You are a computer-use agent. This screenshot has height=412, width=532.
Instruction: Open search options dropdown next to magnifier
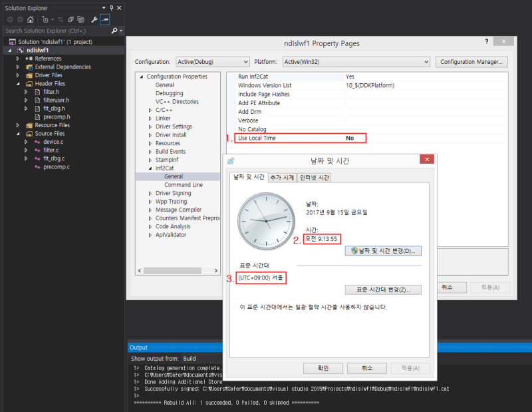click(121, 31)
